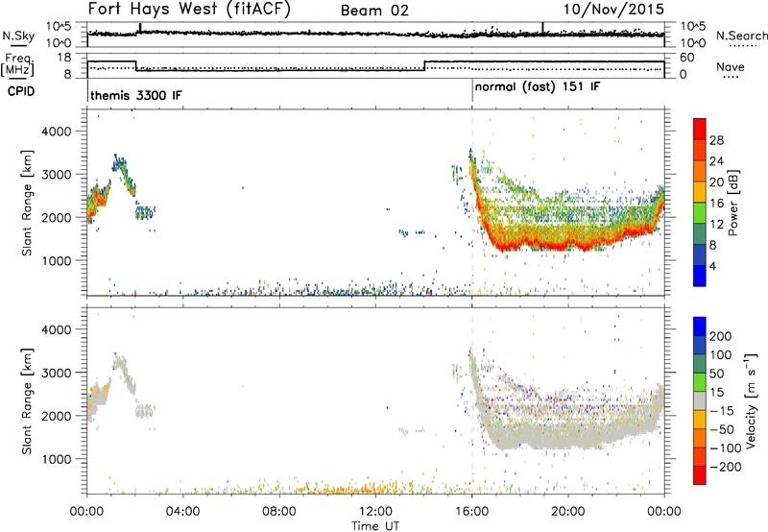The width and height of the screenshot is (768, 532).
Task: Click the 'CPID' row label
Action: [21, 91]
